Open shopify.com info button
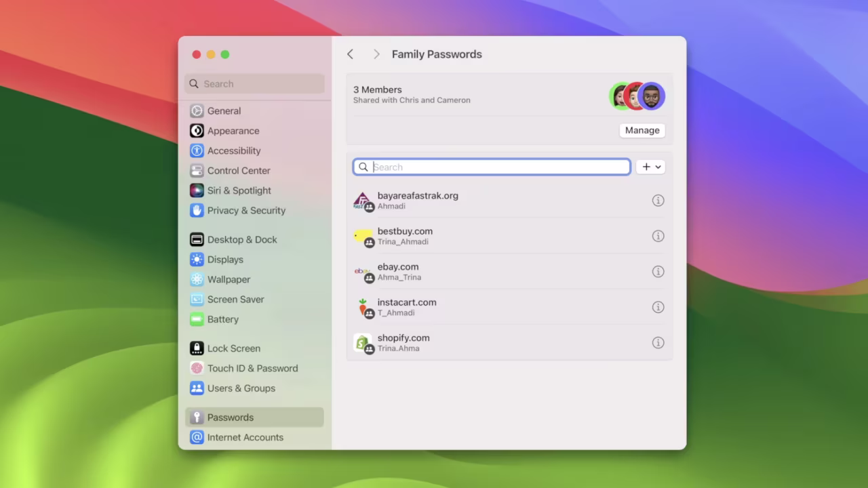The image size is (868, 488). (x=658, y=343)
